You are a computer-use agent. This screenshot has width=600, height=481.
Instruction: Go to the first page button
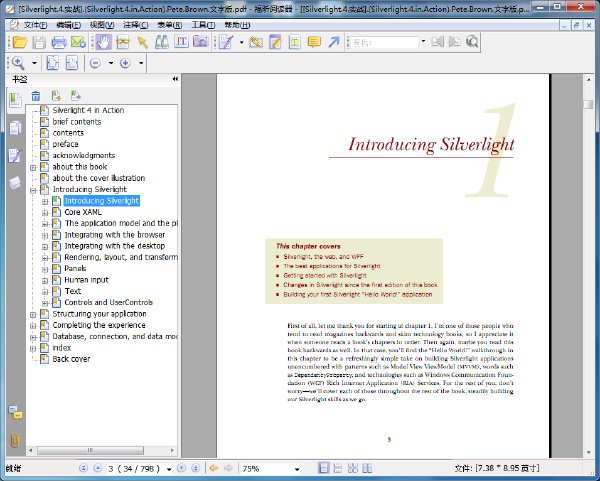click(x=83, y=468)
